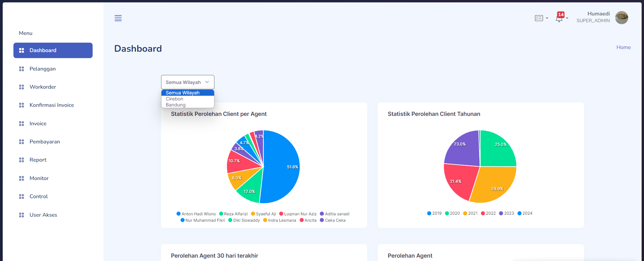Click the SUPER_ADMIN role label
This screenshot has height=261, width=644.
tap(593, 20)
